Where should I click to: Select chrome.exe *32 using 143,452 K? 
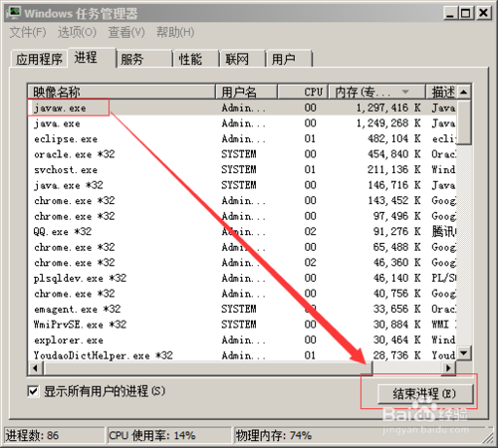[242, 201]
